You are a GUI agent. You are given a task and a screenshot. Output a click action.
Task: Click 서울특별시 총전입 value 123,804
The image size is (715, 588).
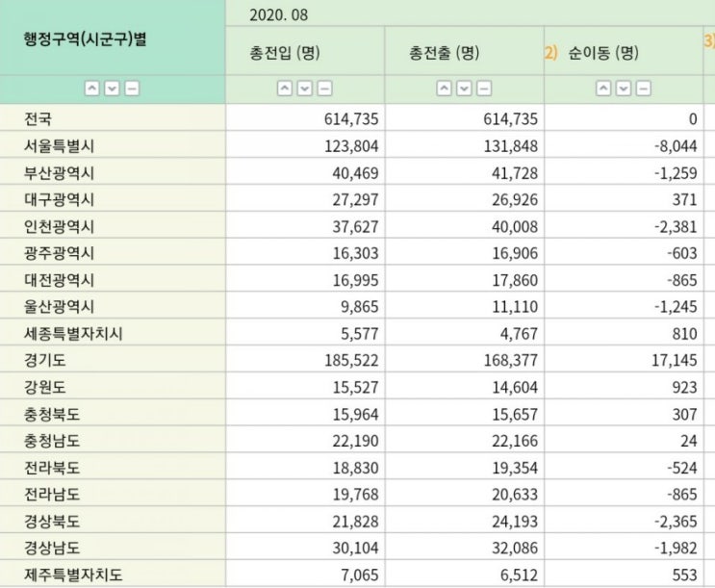pos(351,146)
